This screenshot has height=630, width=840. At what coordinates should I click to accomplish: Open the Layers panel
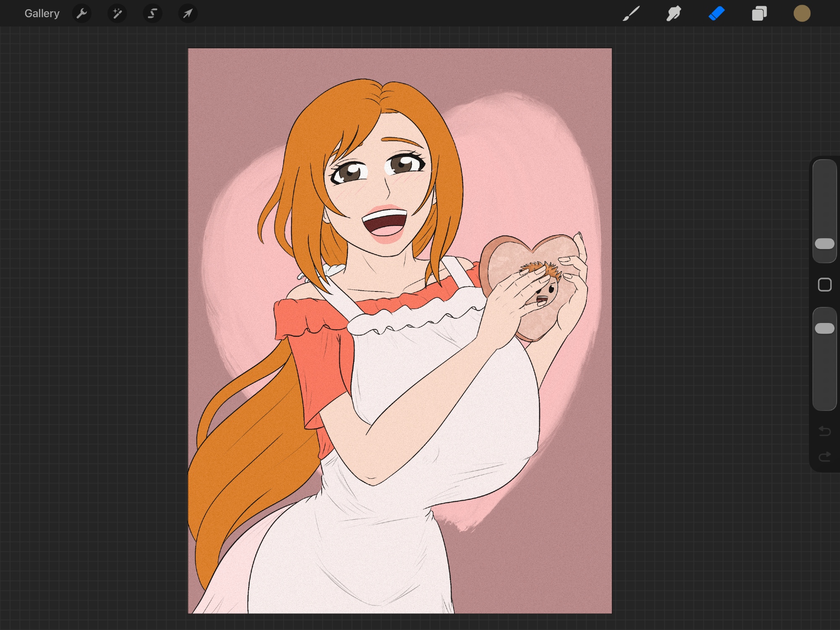(x=759, y=13)
